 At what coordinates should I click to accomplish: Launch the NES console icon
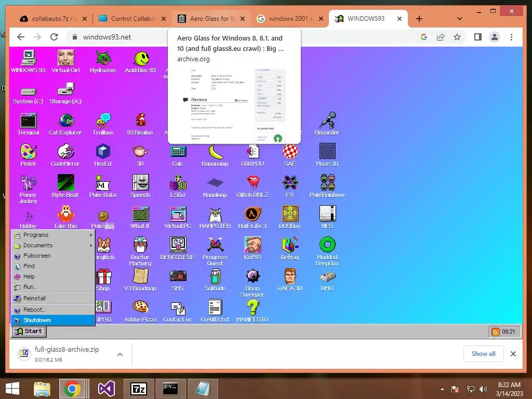327,218
